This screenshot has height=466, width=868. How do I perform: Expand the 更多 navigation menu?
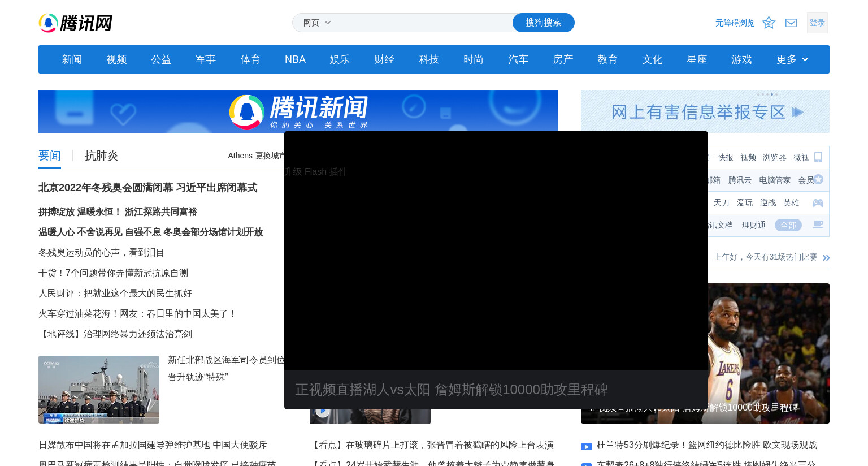[x=792, y=59]
